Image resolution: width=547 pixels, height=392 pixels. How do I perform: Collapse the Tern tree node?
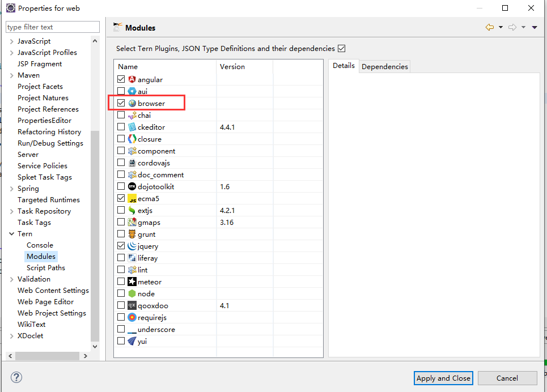click(x=11, y=233)
